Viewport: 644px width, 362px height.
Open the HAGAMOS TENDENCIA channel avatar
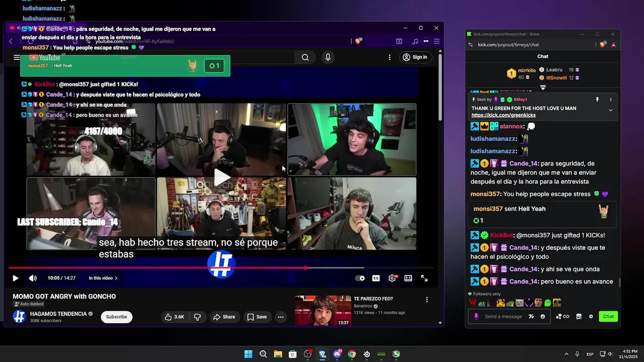pos(19,317)
